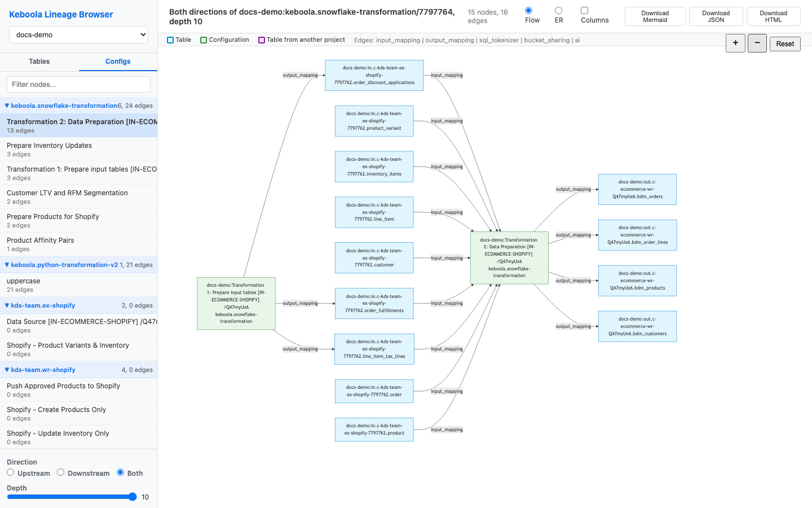Click the purple Table from another project legend square
Image resolution: width=812 pixels, height=508 pixels.
coord(262,40)
